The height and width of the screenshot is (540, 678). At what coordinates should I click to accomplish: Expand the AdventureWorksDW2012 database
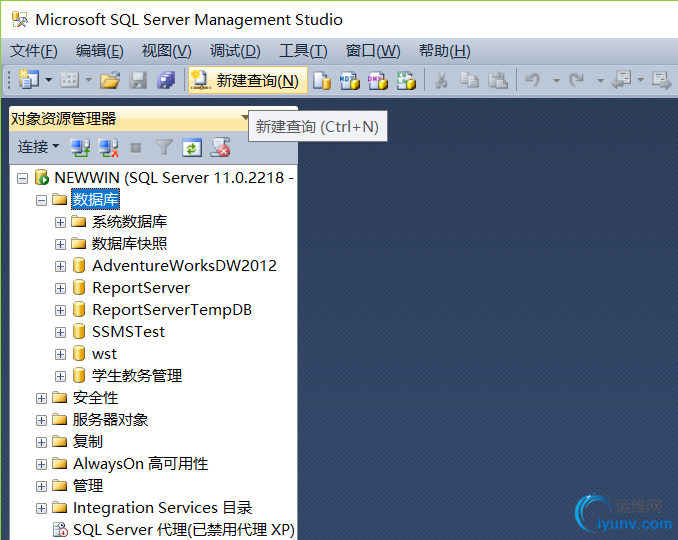click(x=61, y=266)
